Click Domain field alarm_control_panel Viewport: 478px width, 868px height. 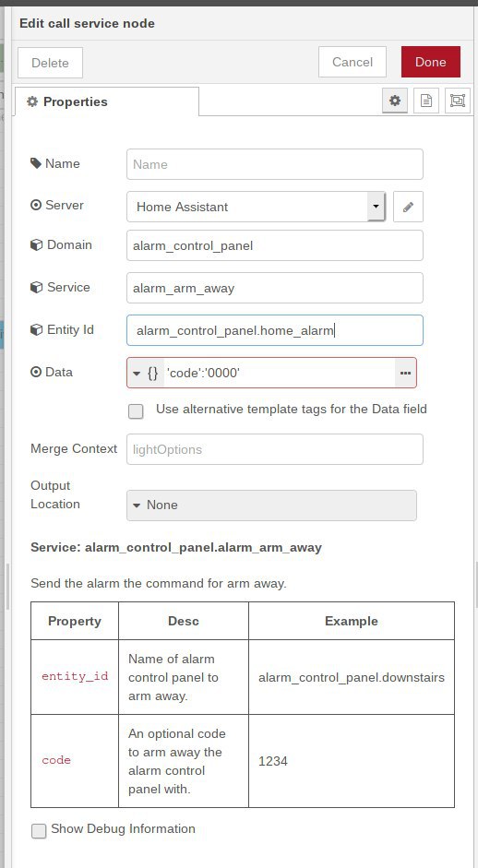pos(275,245)
